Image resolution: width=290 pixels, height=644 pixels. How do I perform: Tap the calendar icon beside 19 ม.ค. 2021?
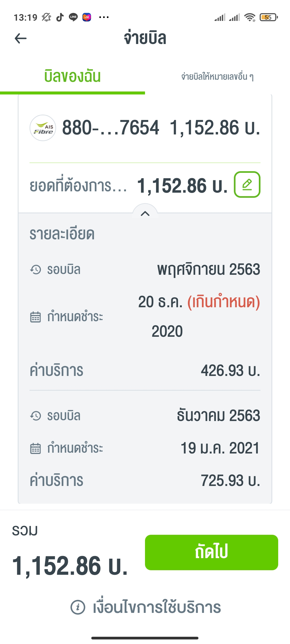[35, 448]
